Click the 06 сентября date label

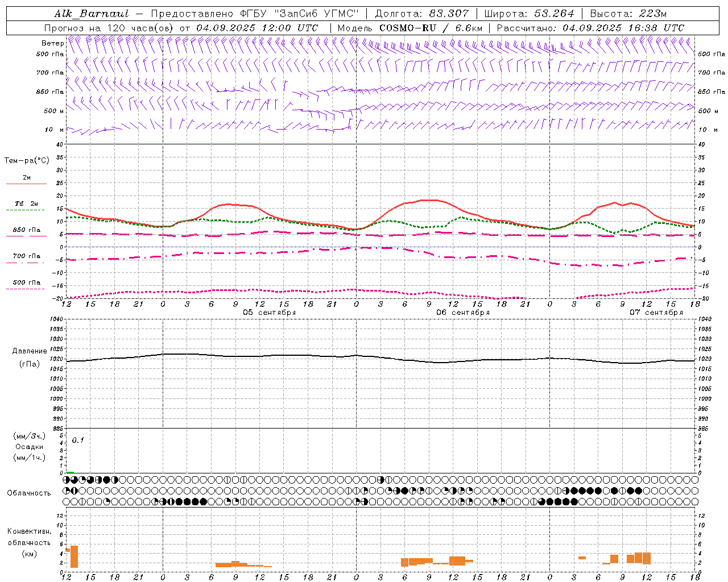[x=463, y=313]
